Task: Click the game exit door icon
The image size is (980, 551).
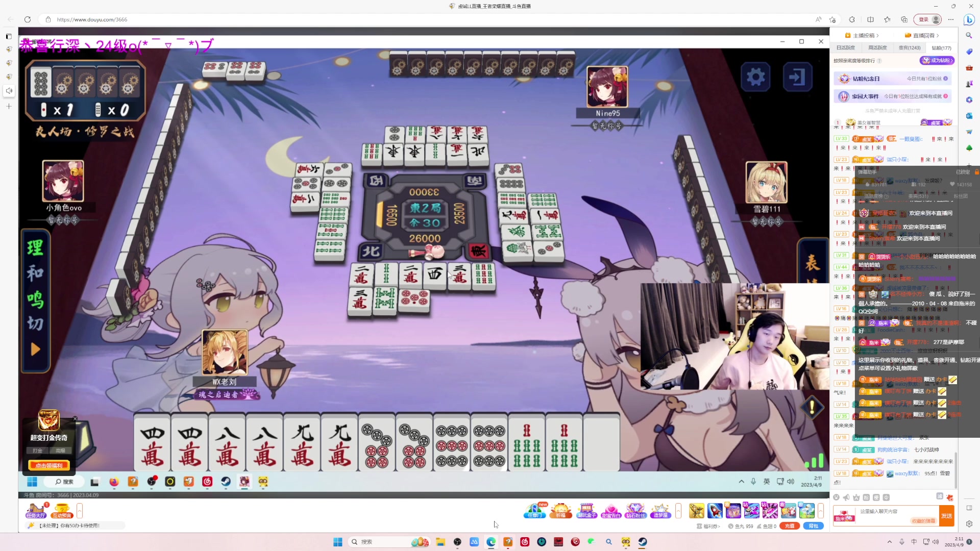Action: pyautogui.click(x=797, y=77)
